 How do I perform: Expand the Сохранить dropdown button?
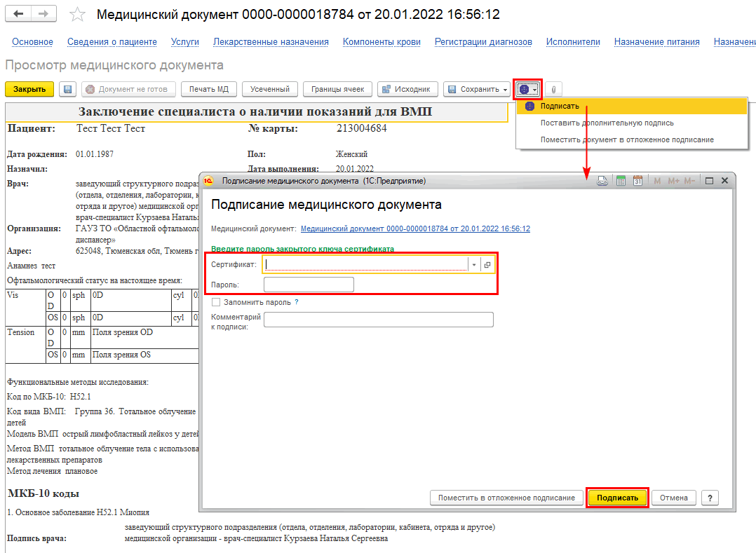tap(506, 90)
